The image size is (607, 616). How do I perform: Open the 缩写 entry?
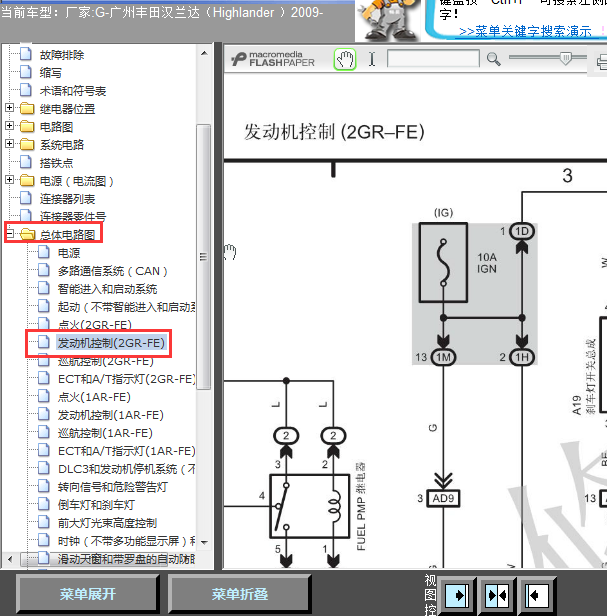point(51,73)
